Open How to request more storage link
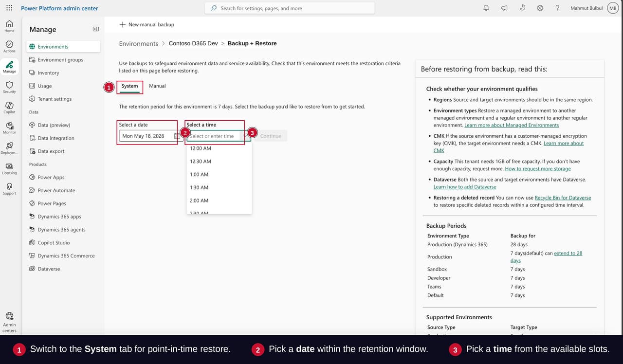623x364 pixels. 538,169
